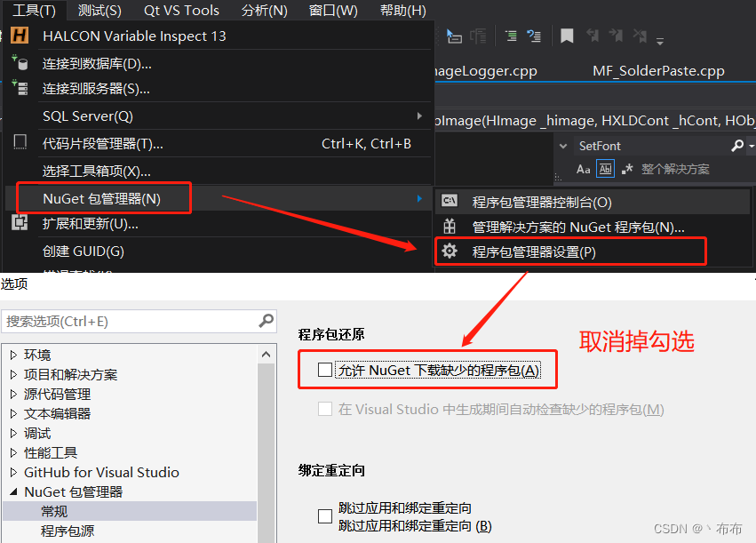
Task: Switch to the ImageLogger.cpp tab
Action: pos(486,71)
